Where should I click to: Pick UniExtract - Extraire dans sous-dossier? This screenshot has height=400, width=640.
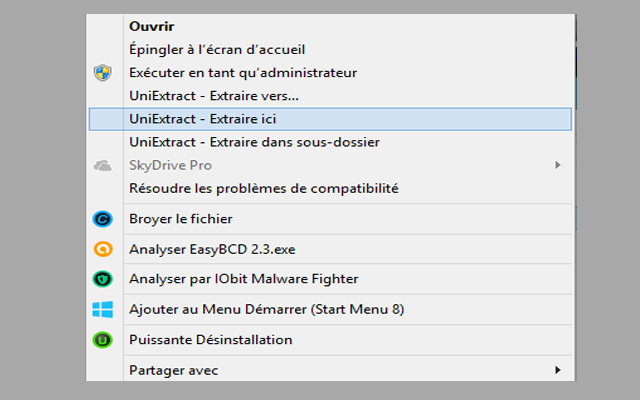254,142
